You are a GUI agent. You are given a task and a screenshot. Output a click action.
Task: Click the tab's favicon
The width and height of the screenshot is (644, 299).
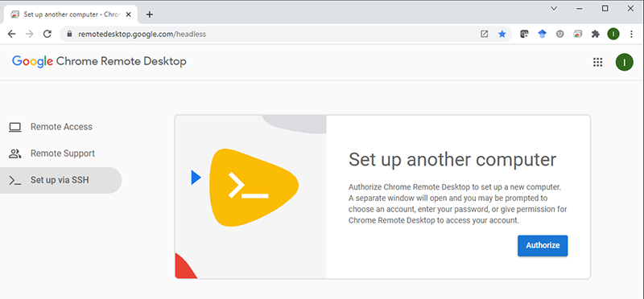pyautogui.click(x=14, y=14)
